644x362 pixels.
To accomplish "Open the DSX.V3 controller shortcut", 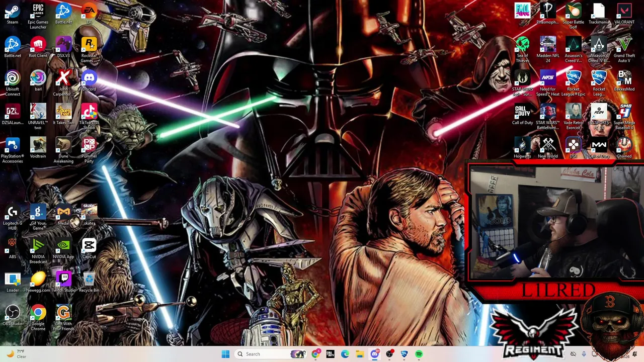I will tap(63, 48).
